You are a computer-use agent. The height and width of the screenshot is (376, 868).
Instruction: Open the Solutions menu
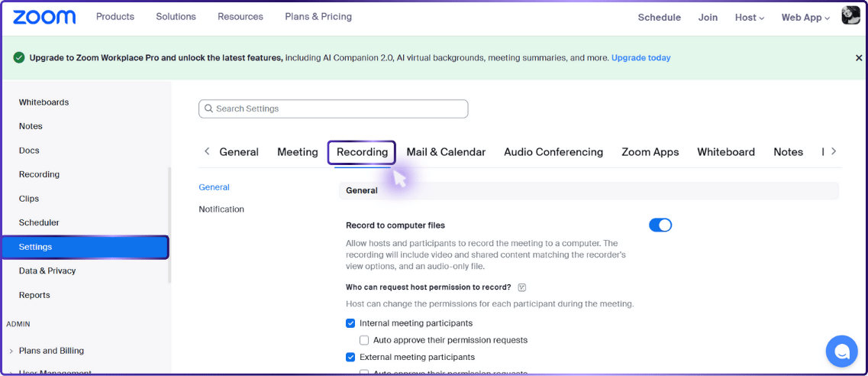point(176,17)
